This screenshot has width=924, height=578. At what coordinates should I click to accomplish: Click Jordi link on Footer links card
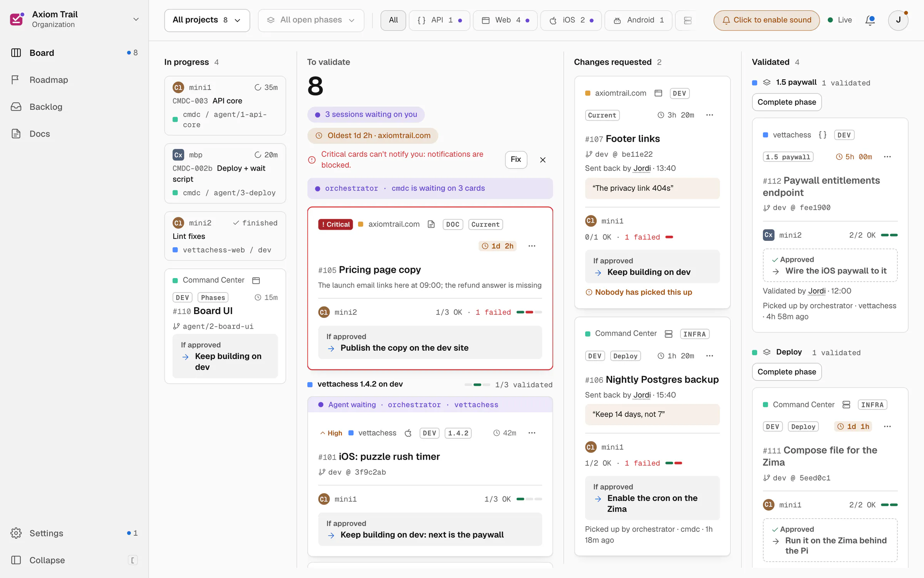tap(642, 168)
